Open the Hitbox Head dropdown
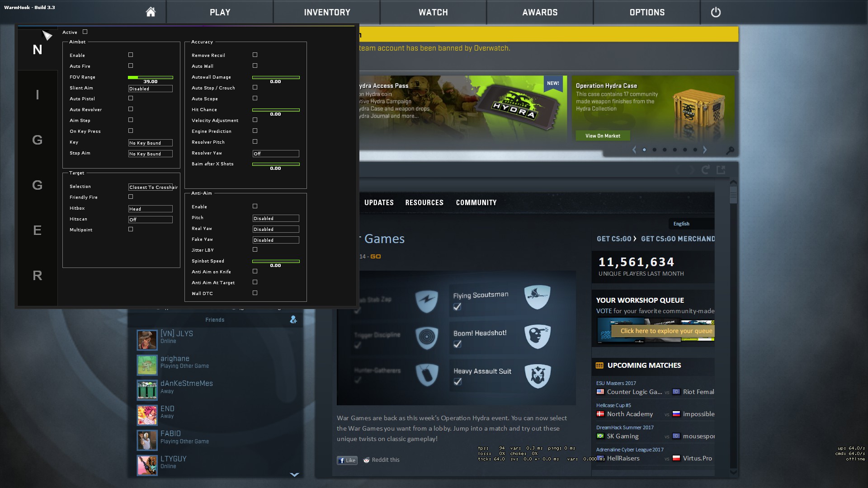 pyautogui.click(x=151, y=209)
